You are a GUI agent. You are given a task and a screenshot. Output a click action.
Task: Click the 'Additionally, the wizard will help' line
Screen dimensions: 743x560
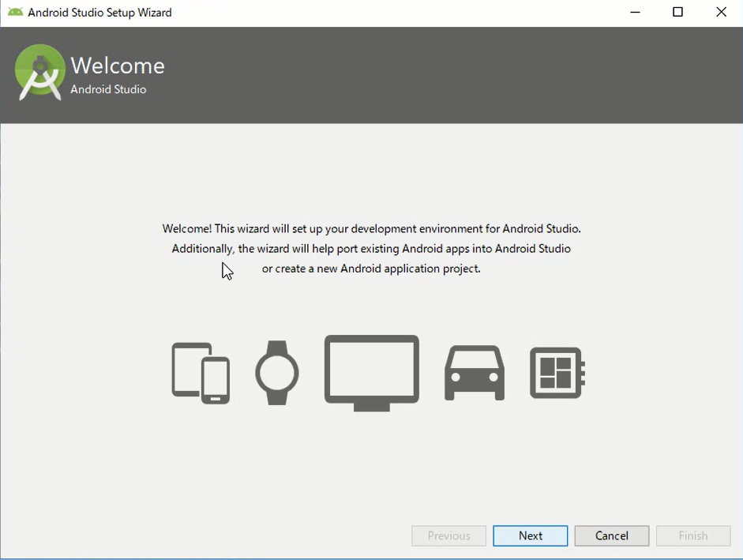[x=371, y=249]
